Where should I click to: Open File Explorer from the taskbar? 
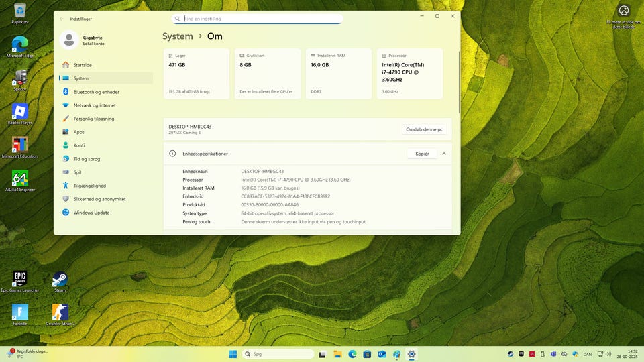337,354
